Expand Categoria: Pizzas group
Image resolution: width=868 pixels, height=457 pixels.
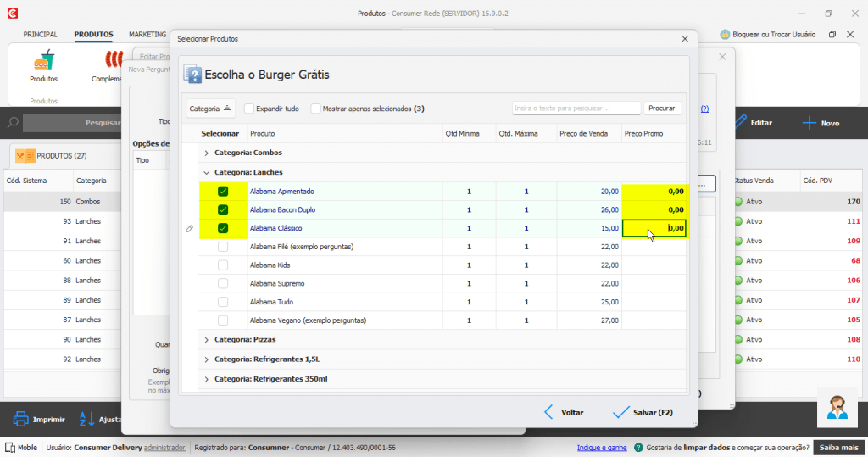(207, 340)
